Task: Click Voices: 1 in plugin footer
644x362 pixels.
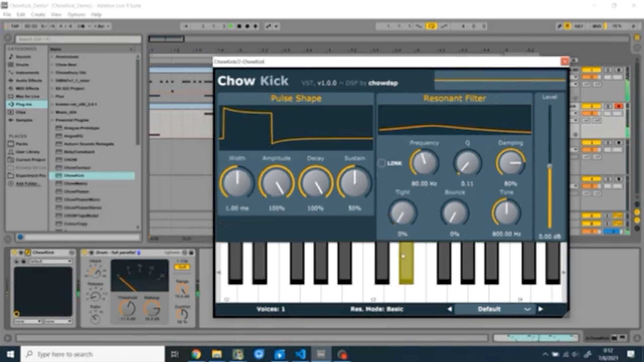Action: tap(271, 309)
